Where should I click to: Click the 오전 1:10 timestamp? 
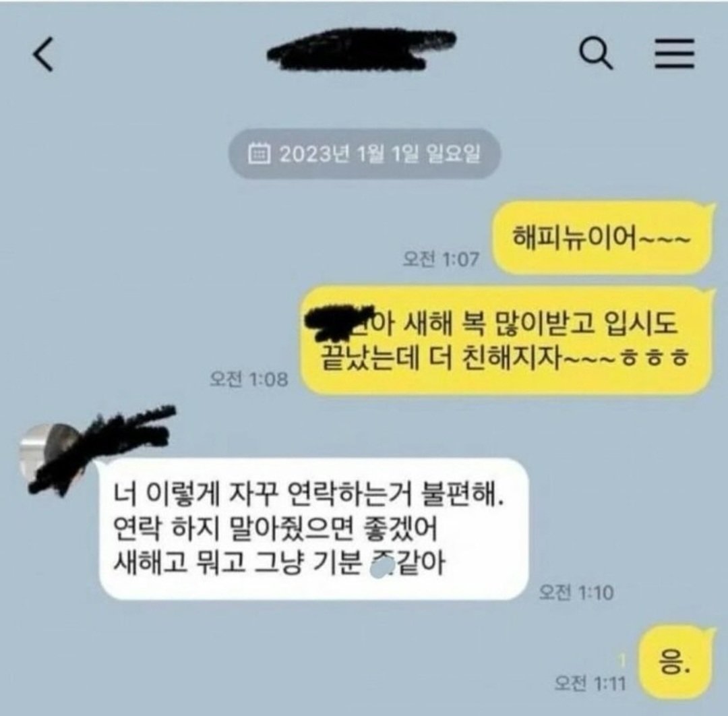(x=576, y=593)
